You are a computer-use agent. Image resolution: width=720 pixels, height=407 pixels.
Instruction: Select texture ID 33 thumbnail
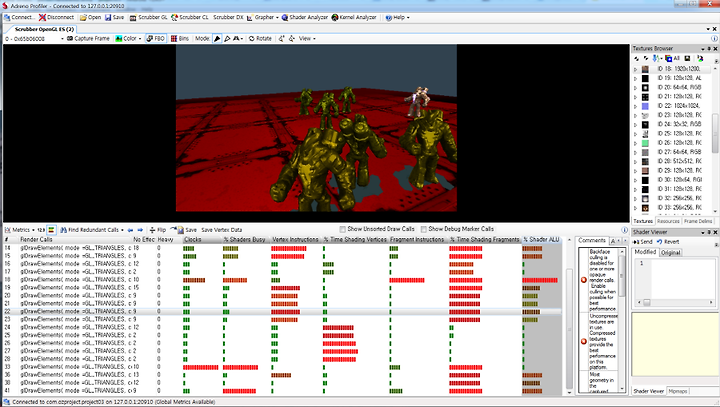(x=645, y=208)
